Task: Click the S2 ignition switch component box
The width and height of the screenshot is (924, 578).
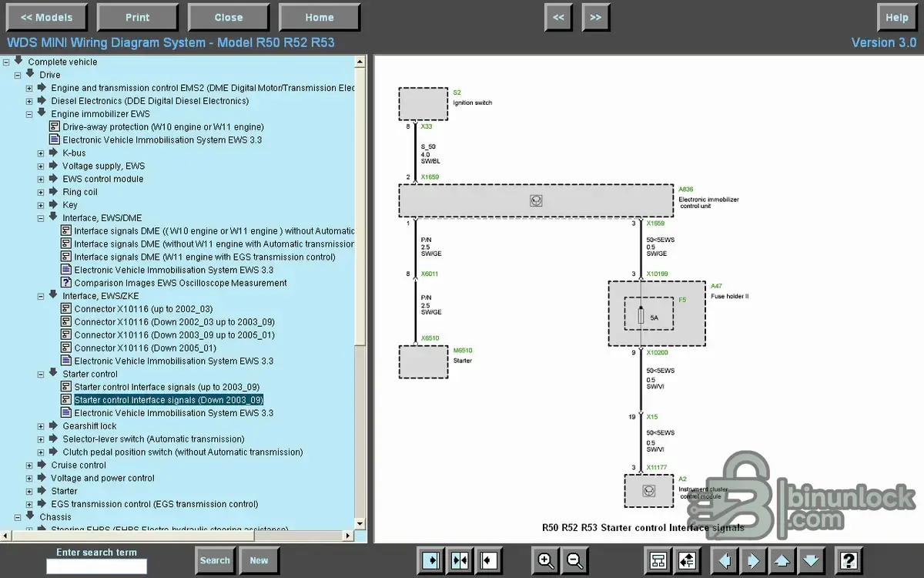Action: click(x=423, y=104)
